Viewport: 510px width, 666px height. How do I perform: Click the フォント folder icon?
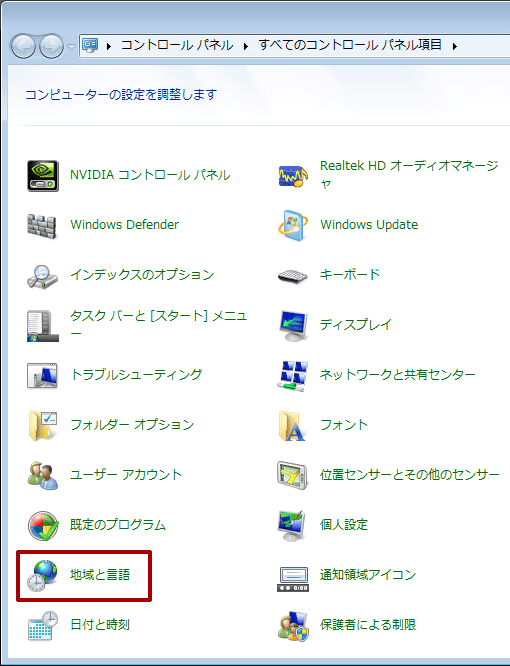292,426
